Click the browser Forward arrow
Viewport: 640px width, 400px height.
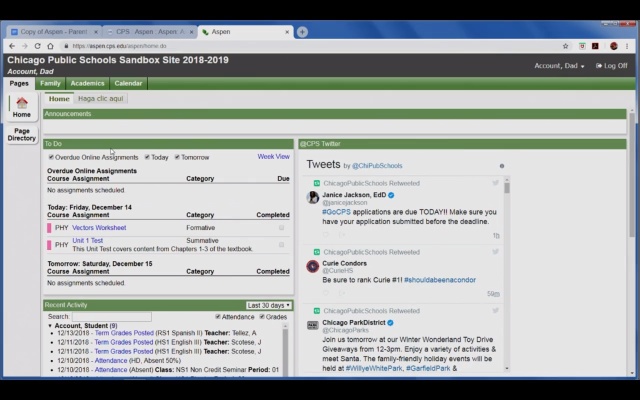[24, 46]
